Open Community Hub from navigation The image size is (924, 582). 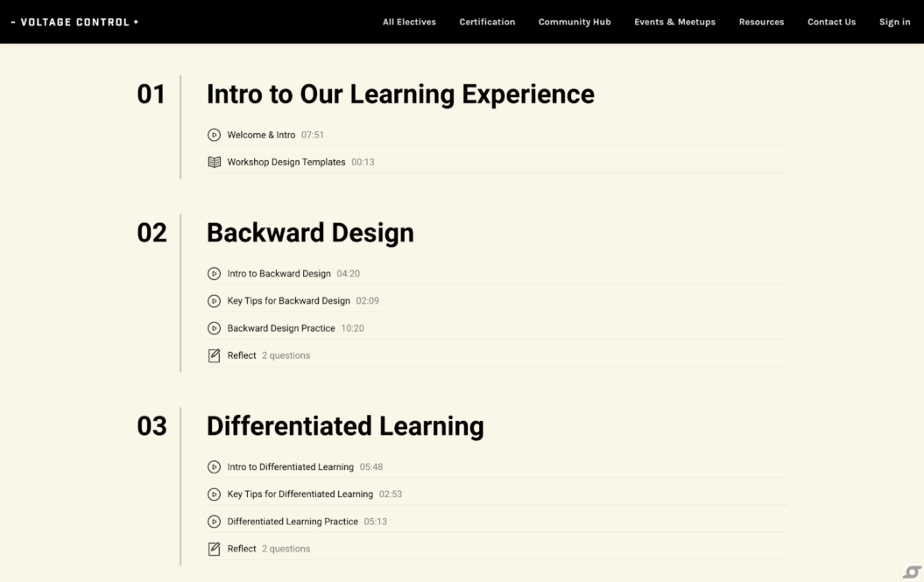[x=575, y=22]
